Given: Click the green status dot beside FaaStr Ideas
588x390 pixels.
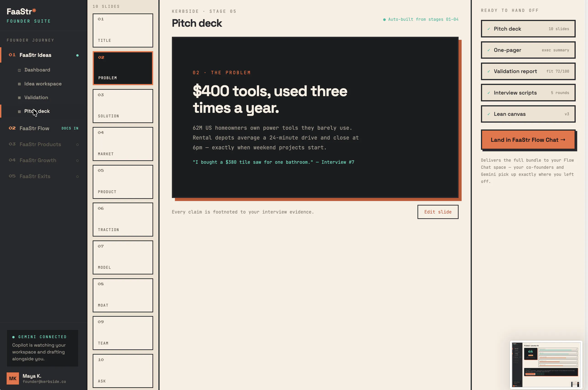Looking at the screenshot, I should coord(77,55).
